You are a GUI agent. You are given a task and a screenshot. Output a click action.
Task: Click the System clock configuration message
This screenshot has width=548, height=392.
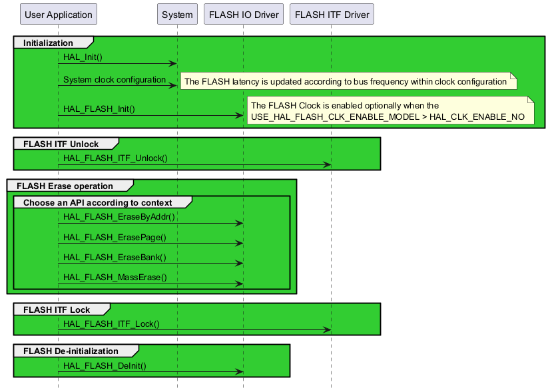(x=115, y=80)
